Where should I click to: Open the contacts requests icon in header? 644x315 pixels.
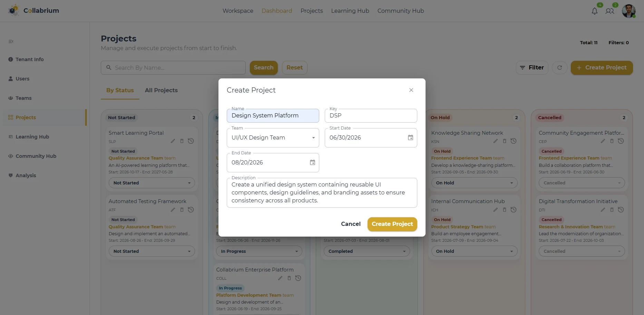click(609, 11)
